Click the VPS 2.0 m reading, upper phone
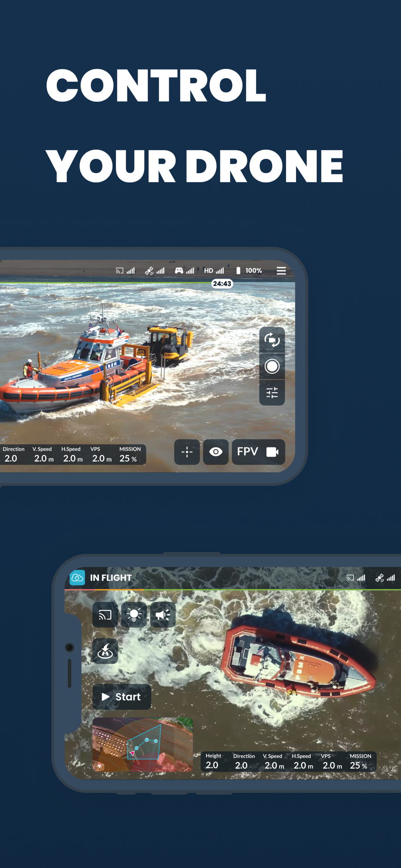Screen dimensions: 401x868 pyautogui.click(x=102, y=454)
